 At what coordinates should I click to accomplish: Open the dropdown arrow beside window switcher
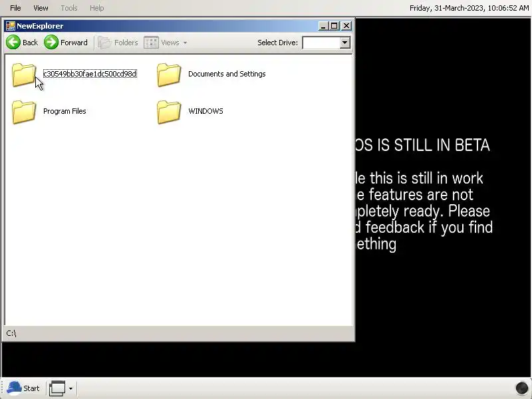(x=70, y=388)
